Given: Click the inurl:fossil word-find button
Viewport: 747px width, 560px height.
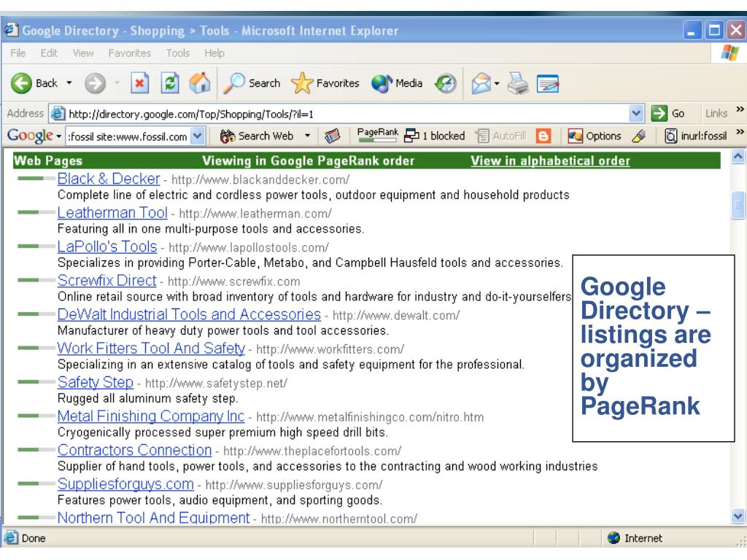Looking at the screenshot, I should coord(695,136).
